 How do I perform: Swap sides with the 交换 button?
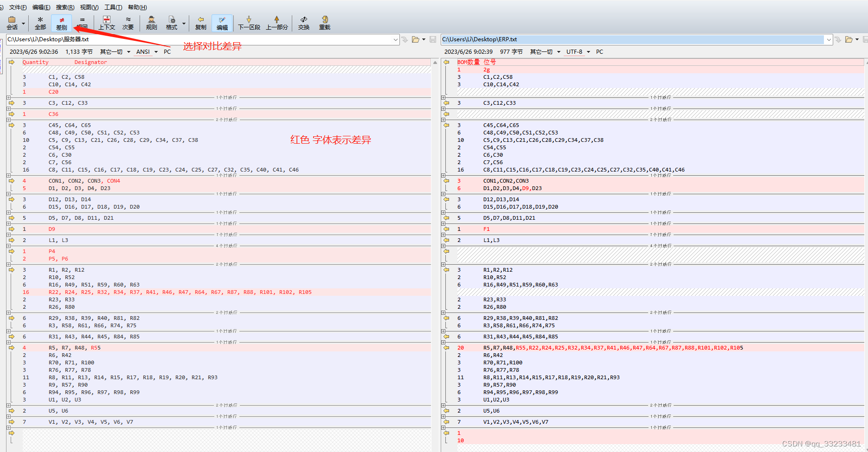tap(304, 23)
